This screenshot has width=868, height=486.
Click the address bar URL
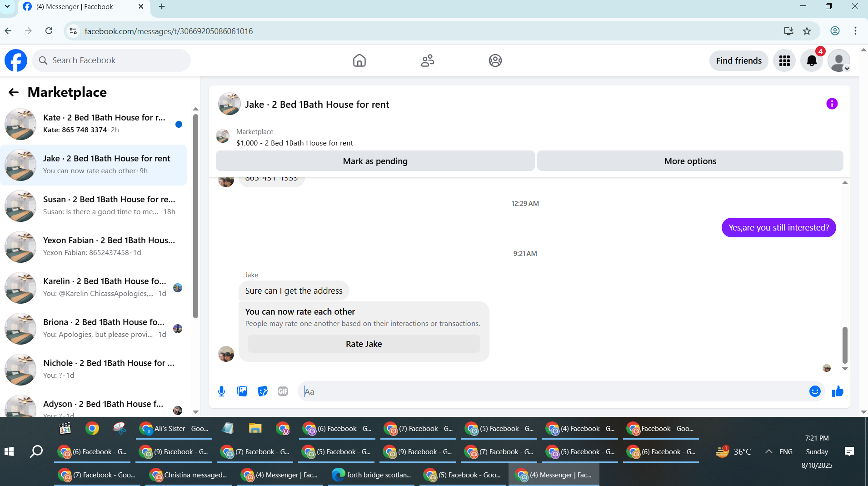coord(169,31)
